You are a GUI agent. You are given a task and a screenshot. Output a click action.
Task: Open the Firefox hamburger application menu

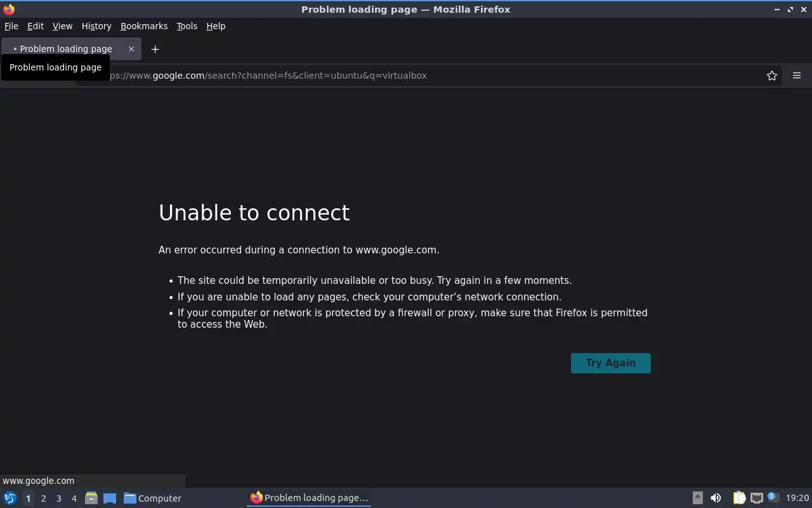click(797, 76)
